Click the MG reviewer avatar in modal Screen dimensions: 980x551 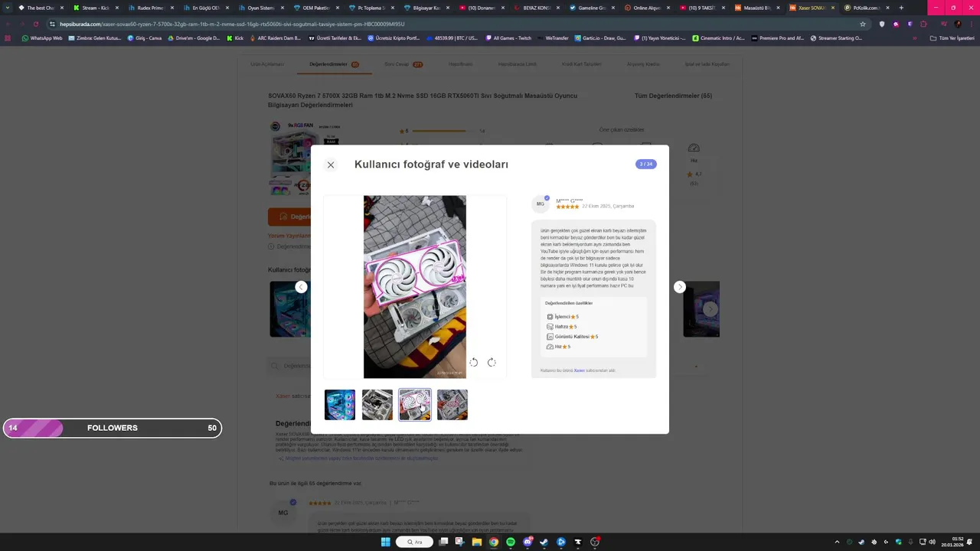(541, 204)
